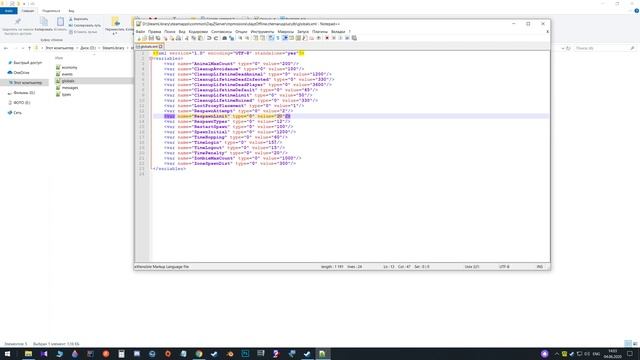Toggle indent guide display in the toolbar

point(285,38)
